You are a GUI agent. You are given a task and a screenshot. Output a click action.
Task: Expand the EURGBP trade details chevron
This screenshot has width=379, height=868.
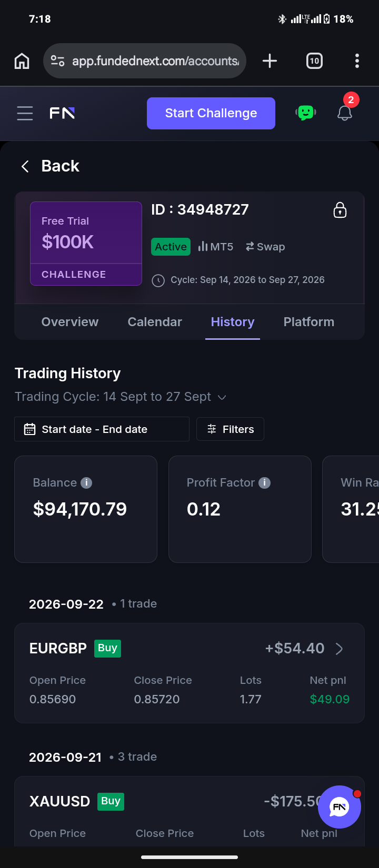[340, 649]
